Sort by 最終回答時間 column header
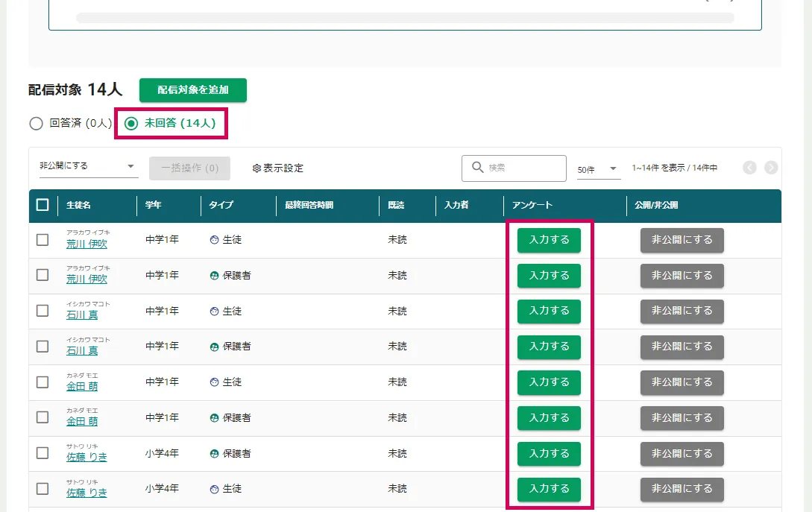Image resolution: width=812 pixels, height=512 pixels. [309, 205]
